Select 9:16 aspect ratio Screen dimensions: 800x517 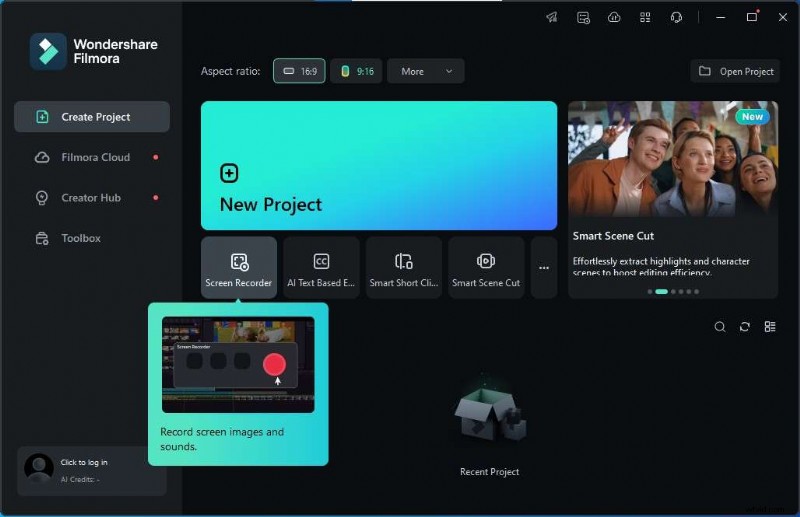pyautogui.click(x=356, y=71)
